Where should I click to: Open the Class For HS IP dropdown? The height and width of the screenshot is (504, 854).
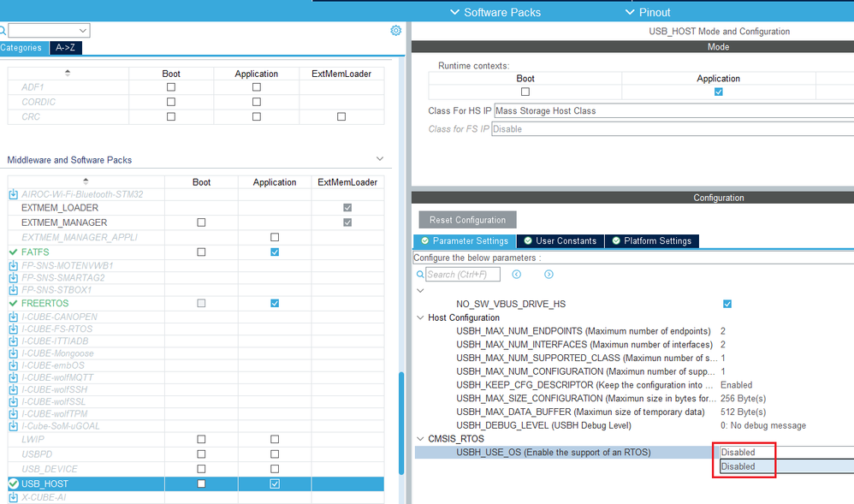(x=674, y=110)
